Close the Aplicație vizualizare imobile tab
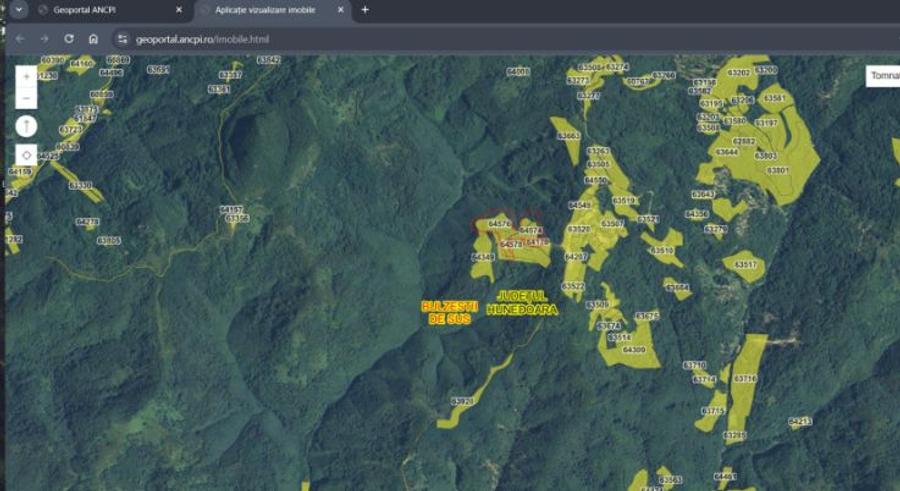The width and height of the screenshot is (900, 491). pos(341,10)
